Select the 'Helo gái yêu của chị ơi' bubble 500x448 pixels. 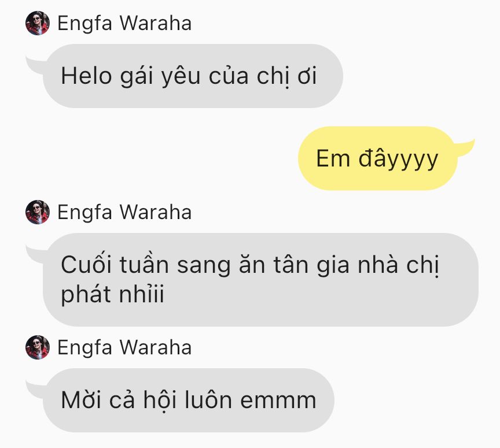(193, 76)
